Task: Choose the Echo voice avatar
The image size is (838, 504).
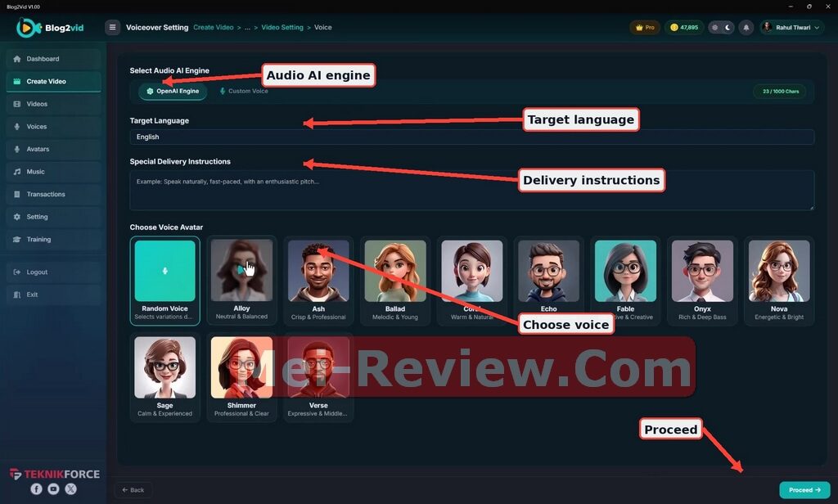Action: point(548,281)
